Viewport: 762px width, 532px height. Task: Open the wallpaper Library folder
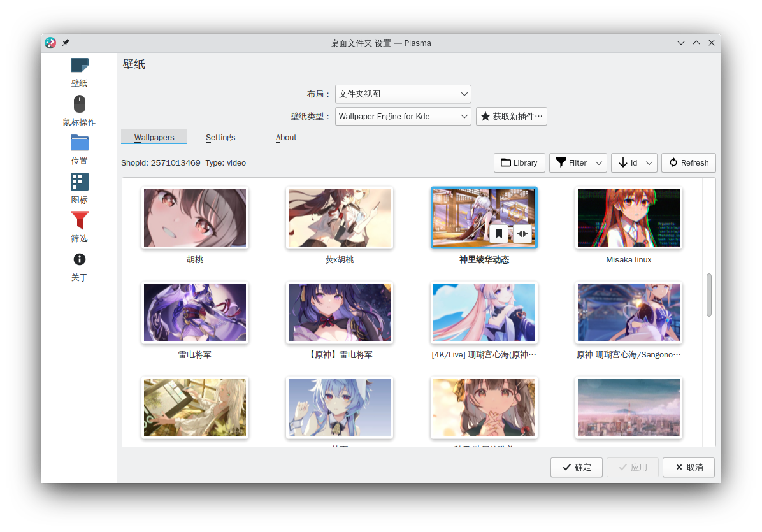[519, 162]
